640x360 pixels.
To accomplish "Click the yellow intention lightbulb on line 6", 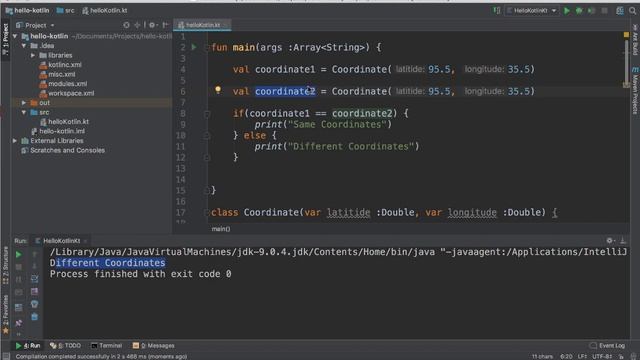I will pos(218,89).
